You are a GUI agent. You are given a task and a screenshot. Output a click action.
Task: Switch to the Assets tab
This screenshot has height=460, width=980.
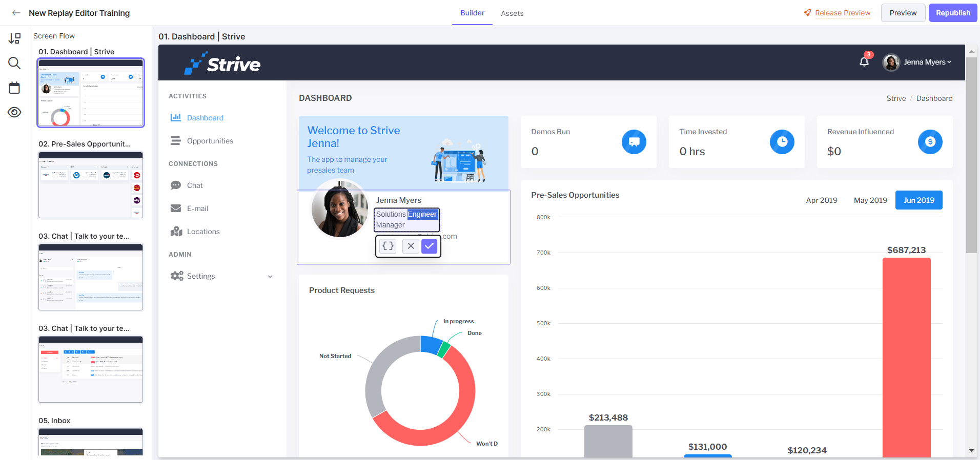pyautogui.click(x=512, y=13)
